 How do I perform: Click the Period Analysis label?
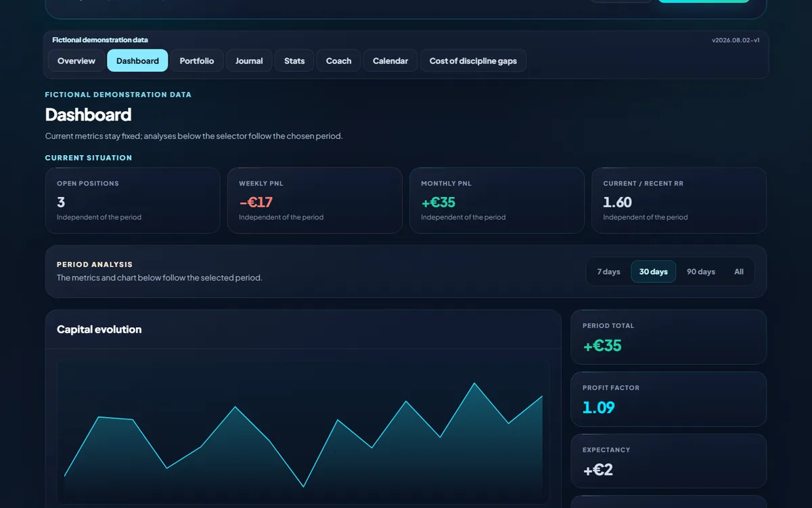95,265
